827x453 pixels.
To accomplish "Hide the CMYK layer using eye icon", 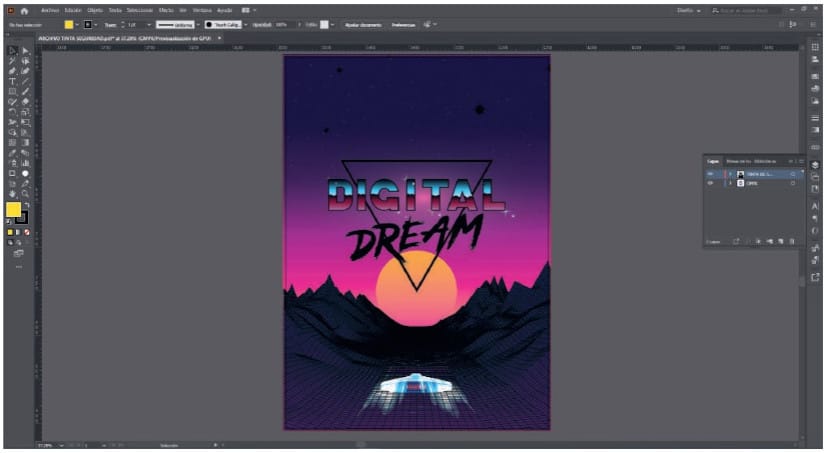I will (710, 184).
